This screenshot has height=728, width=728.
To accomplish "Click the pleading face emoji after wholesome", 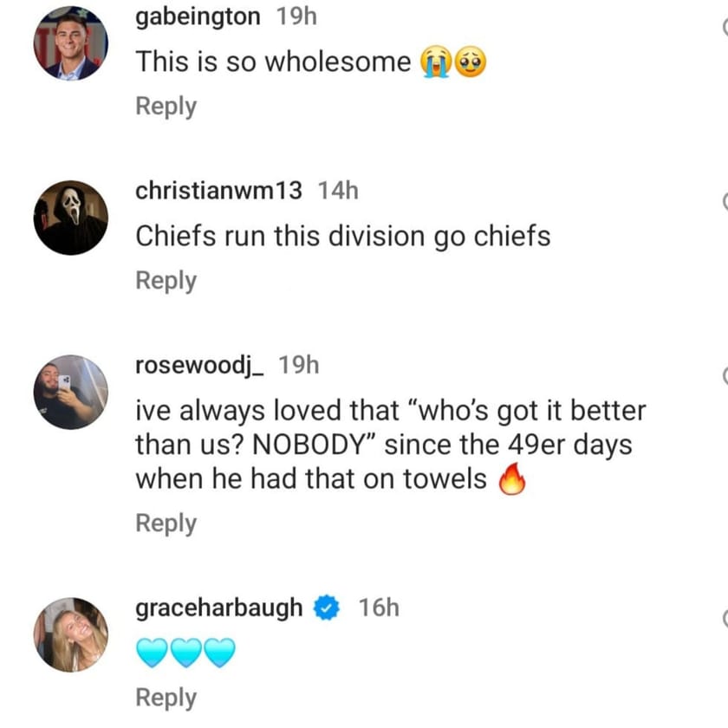I will click(470, 62).
